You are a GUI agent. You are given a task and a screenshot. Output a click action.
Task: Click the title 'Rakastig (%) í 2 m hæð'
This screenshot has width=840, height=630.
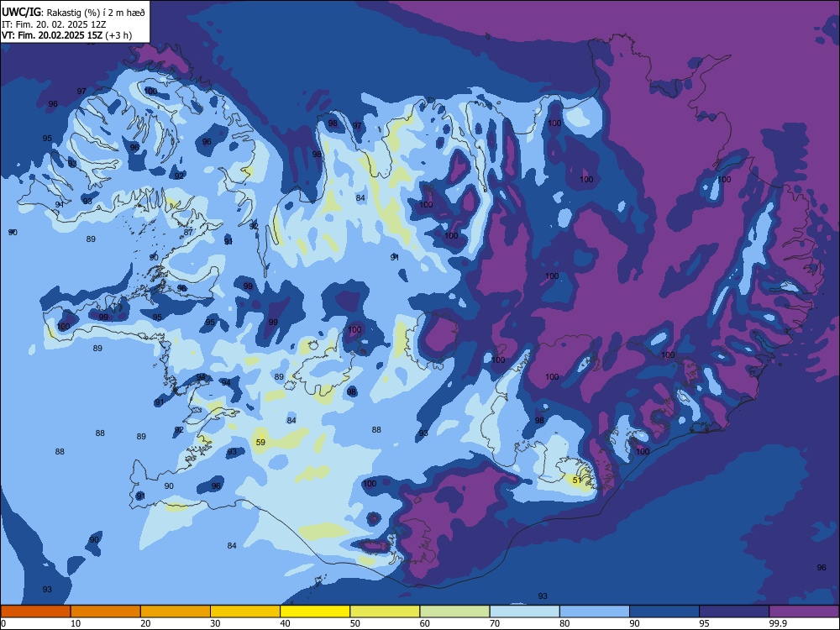96,12
